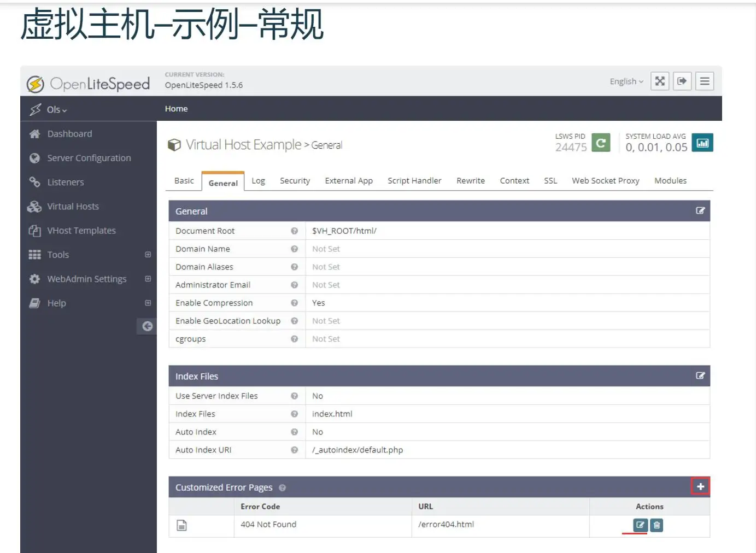Viewport: 756px width, 553px height.
Task: Open the Modules tab
Action: coord(670,181)
